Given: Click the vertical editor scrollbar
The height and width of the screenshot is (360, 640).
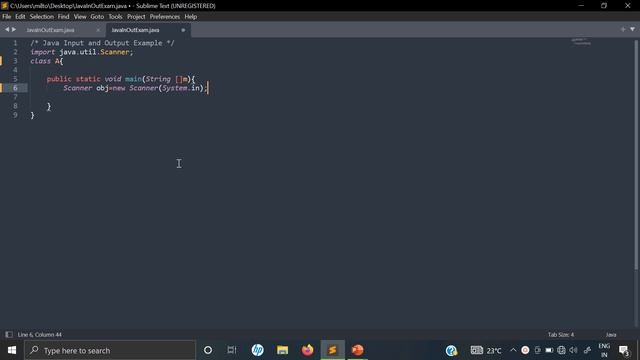Looking at the screenshot, I should pyautogui.click(x=636, y=155).
